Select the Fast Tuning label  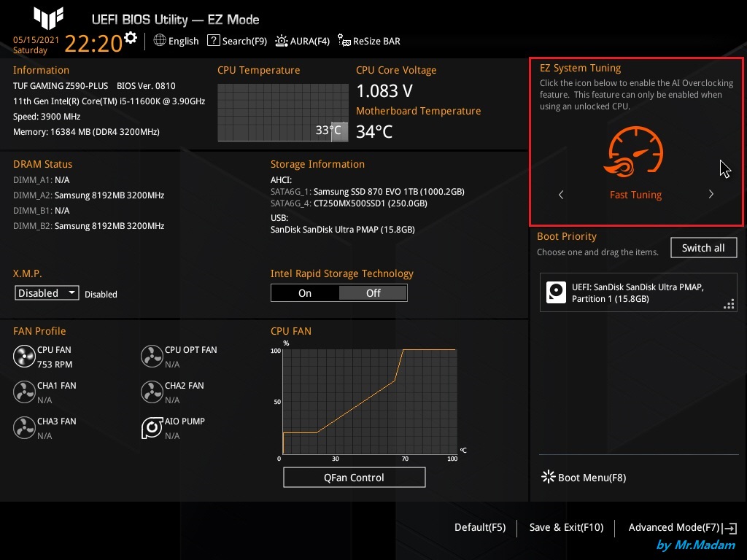[635, 195]
